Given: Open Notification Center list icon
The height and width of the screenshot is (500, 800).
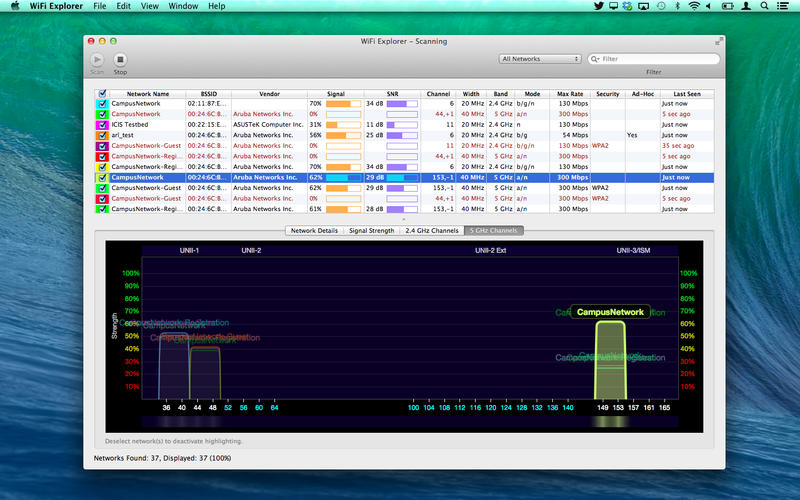Looking at the screenshot, I should pyautogui.click(x=782, y=6).
